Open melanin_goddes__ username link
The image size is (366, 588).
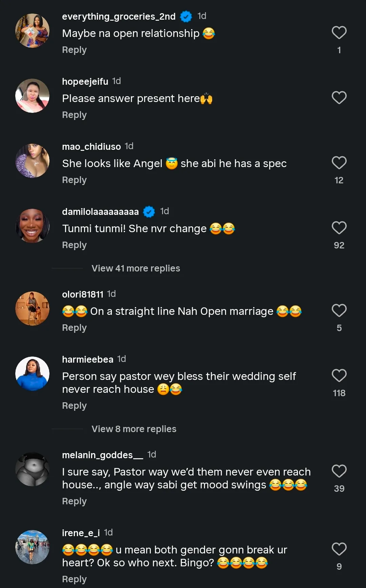click(x=102, y=455)
